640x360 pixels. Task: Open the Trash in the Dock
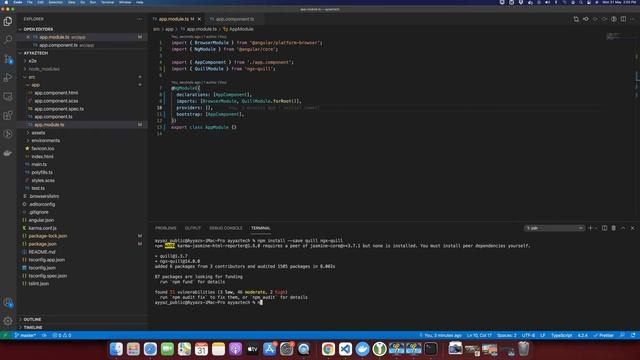(524, 349)
